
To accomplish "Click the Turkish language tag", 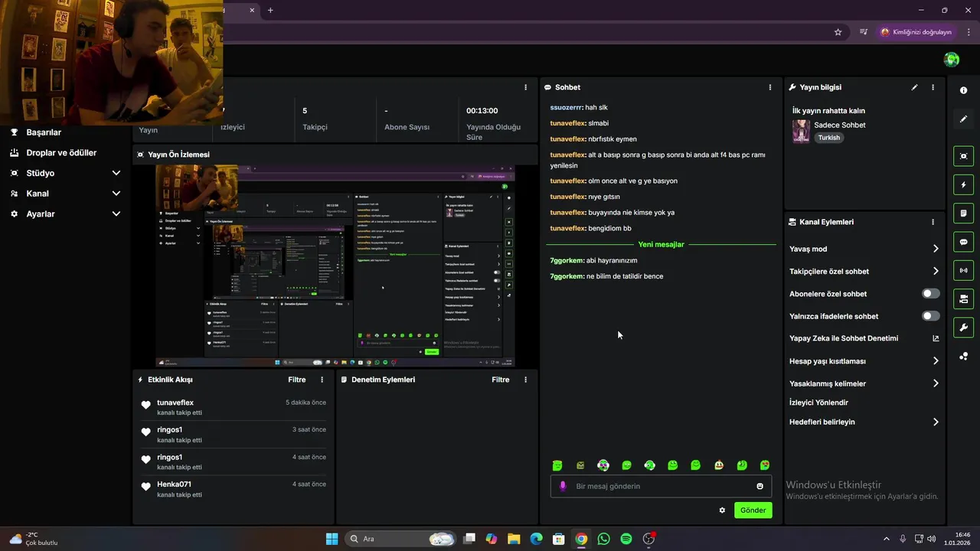I will click(x=828, y=138).
